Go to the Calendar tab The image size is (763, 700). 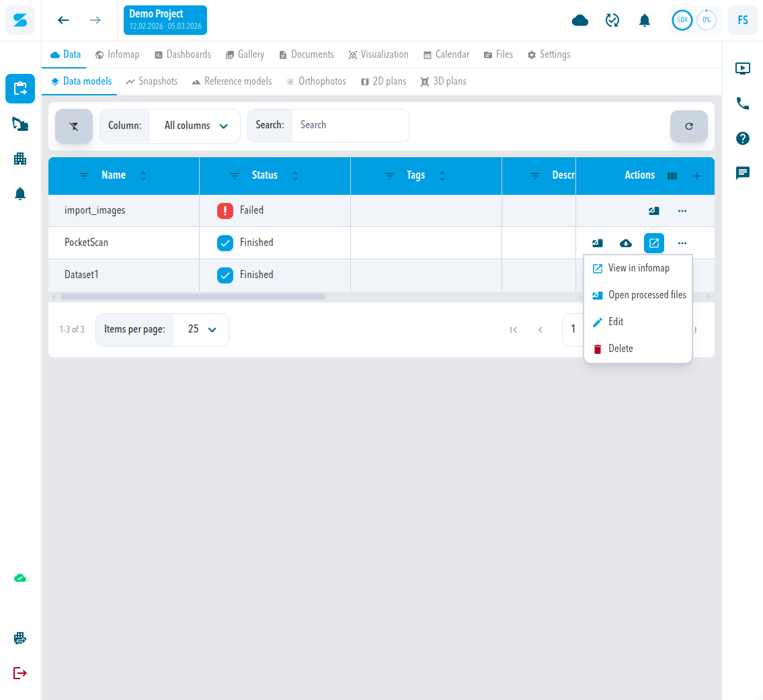(x=446, y=54)
